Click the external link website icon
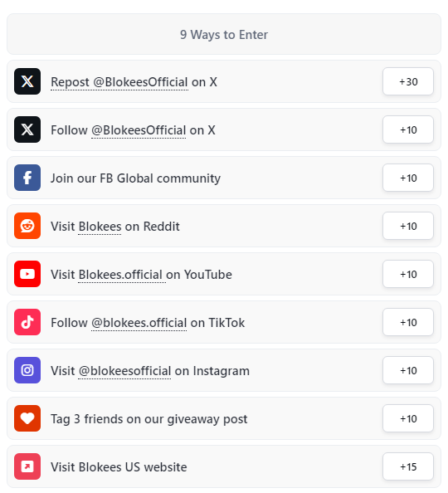Viewport: 448px width, 493px height. pos(27,466)
